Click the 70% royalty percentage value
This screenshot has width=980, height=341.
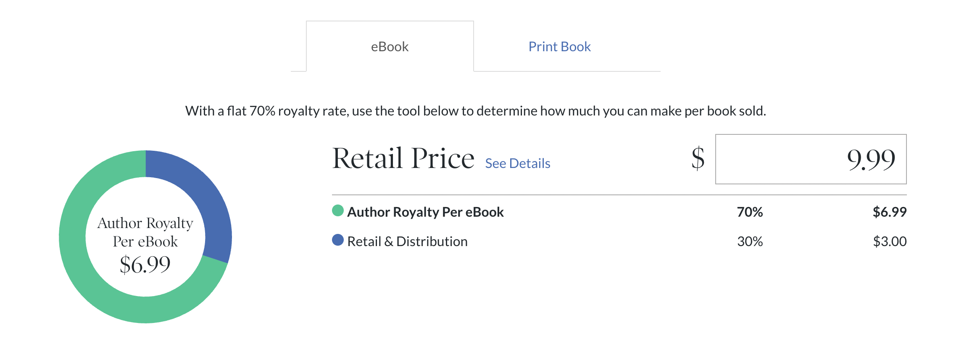(x=750, y=212)
